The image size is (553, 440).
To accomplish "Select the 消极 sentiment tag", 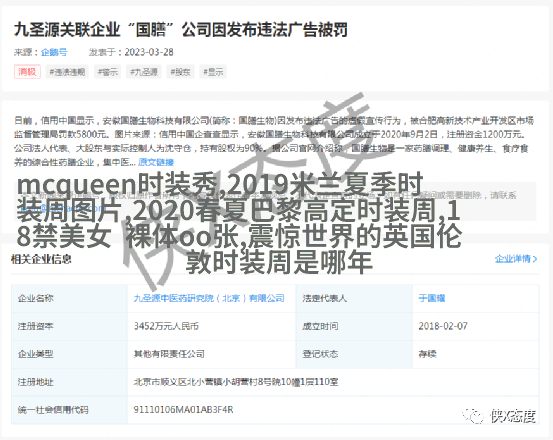I will click(27, 72).
